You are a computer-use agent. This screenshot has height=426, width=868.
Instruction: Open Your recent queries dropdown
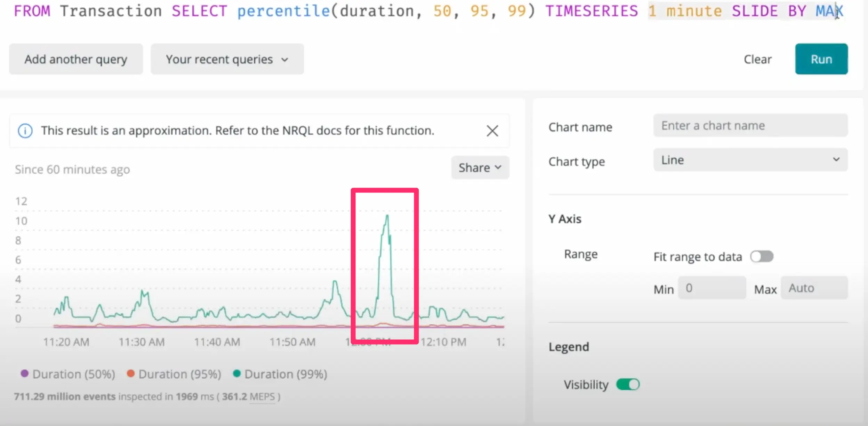[x=226, y=59]
